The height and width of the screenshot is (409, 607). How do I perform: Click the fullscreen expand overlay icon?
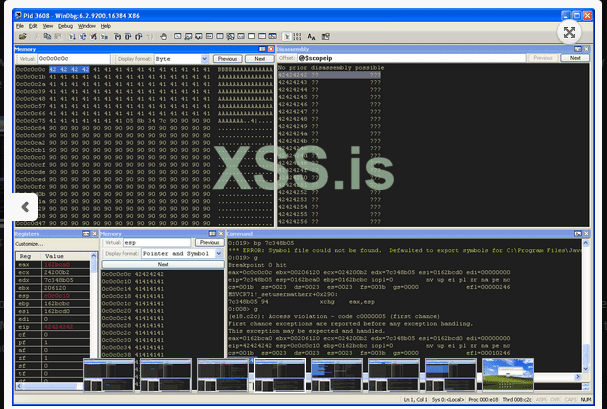(x=569, y=33)
